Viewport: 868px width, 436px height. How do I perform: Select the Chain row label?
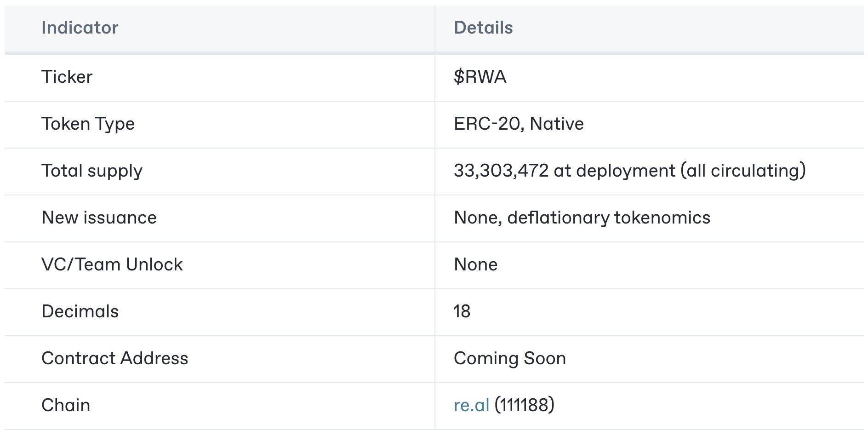coord(66,405)
